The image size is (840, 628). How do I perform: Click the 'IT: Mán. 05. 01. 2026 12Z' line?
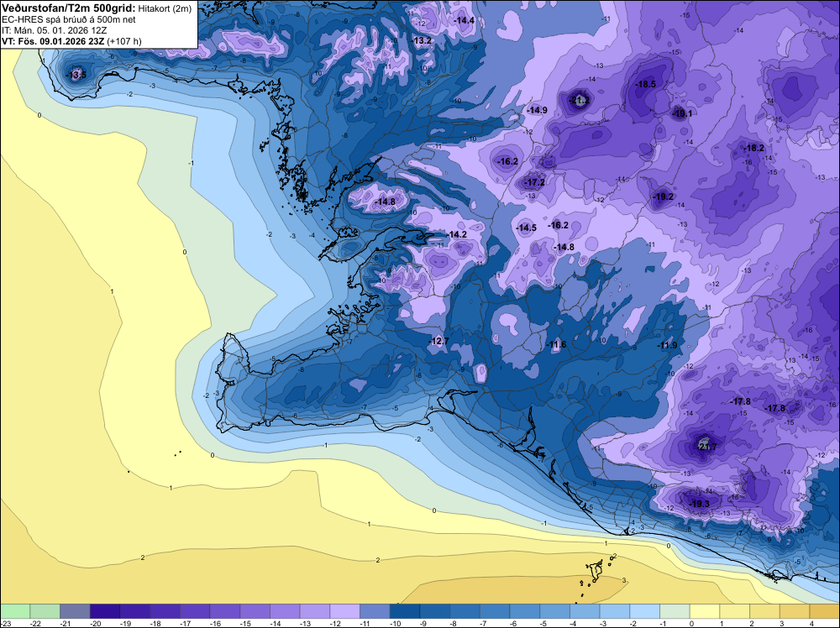click(54, 30)
